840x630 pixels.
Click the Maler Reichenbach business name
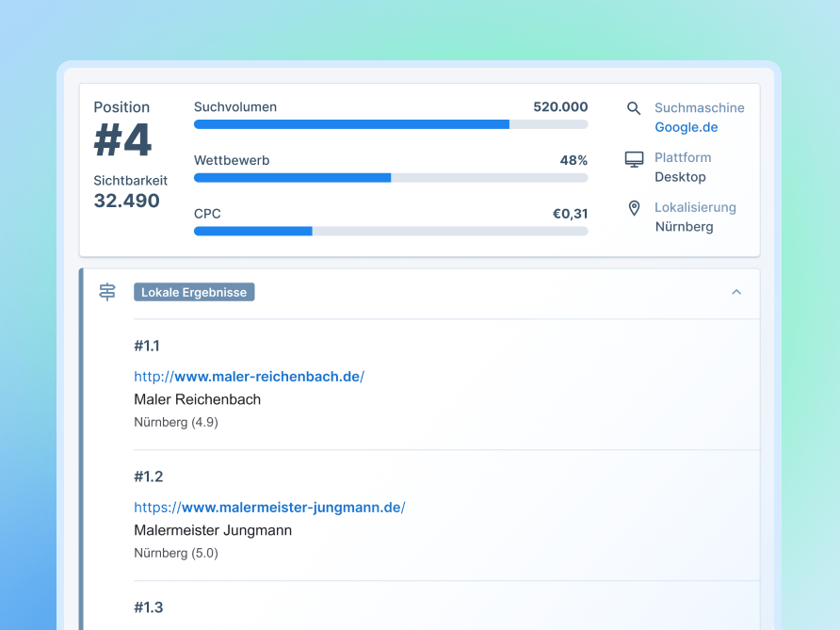(x=197, y=399)
